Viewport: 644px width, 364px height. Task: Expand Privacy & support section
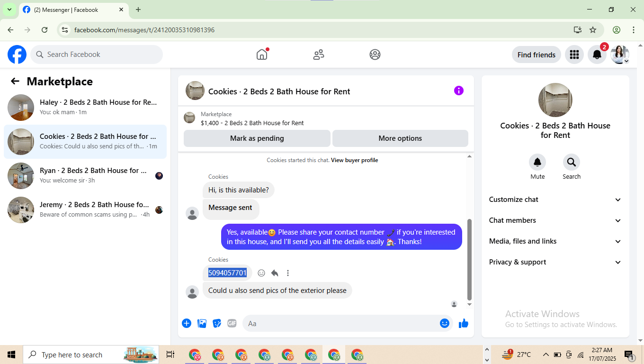[x=555, y=262]
